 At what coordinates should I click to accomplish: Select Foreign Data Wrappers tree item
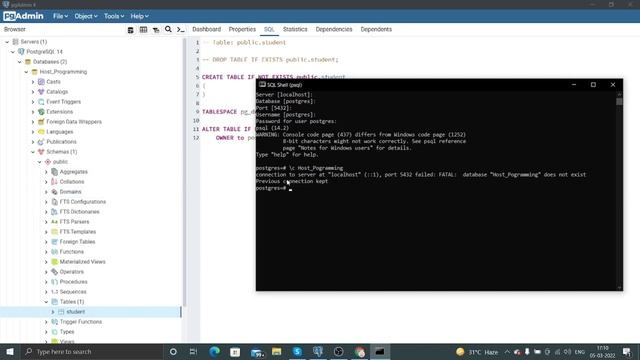click(74, 122)
